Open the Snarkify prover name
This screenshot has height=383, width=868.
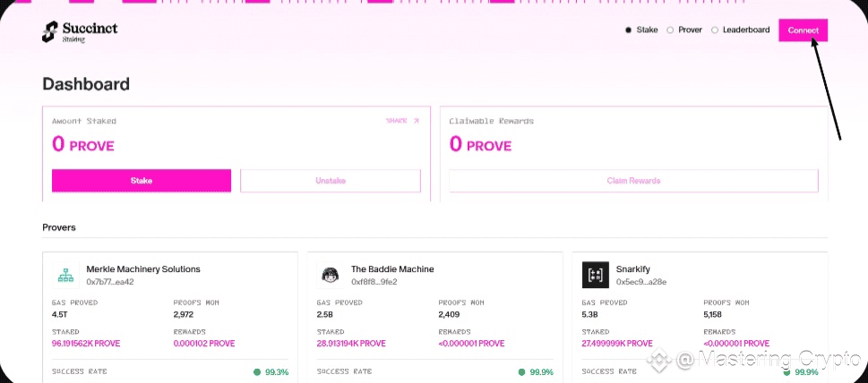[632, 269]
